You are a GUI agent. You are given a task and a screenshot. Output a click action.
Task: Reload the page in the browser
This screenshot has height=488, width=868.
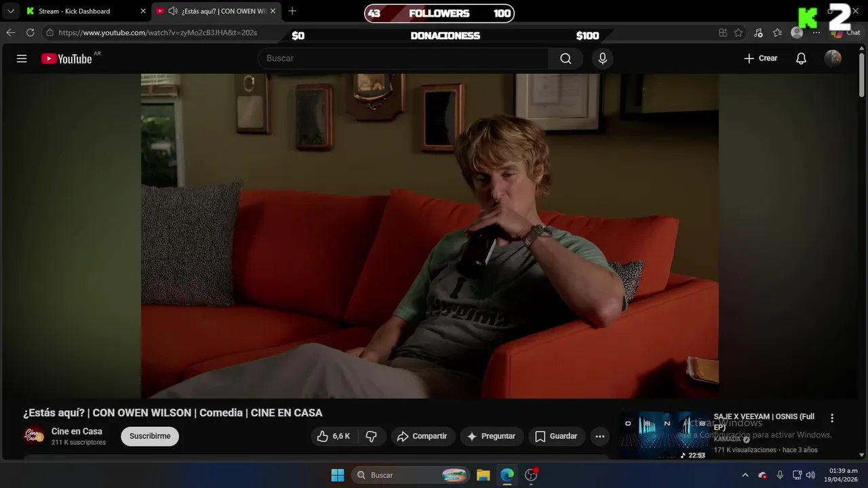pos(30,33)
